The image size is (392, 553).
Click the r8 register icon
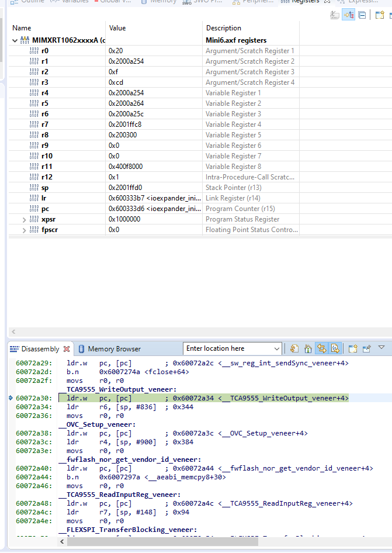(x=34, y=135)
